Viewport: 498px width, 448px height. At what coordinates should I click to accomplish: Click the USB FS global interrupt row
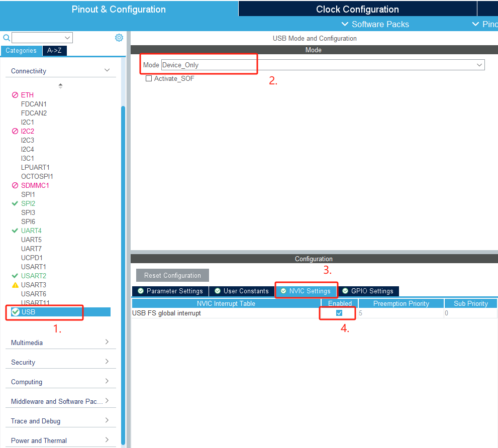pos(315,313)
